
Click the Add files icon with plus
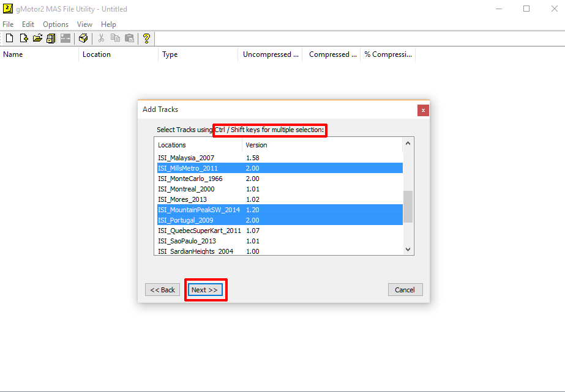[x=24, y=38]
